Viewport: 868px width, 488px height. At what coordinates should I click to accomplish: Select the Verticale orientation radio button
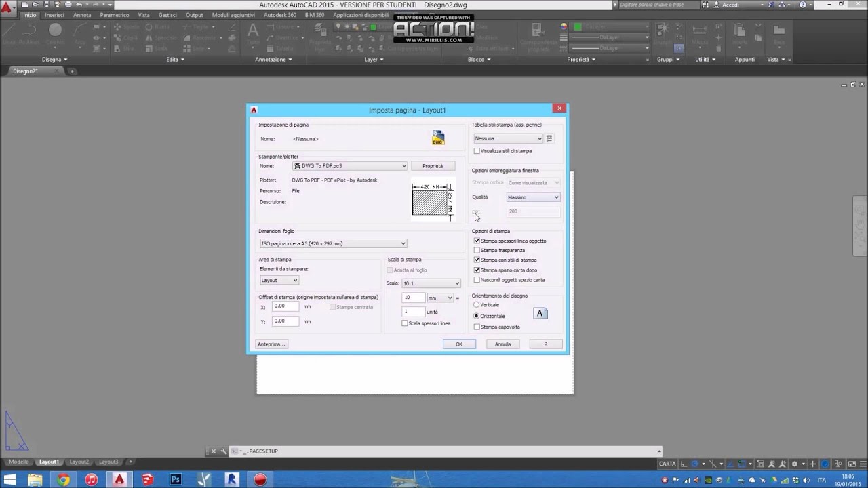tap(476, 304)
